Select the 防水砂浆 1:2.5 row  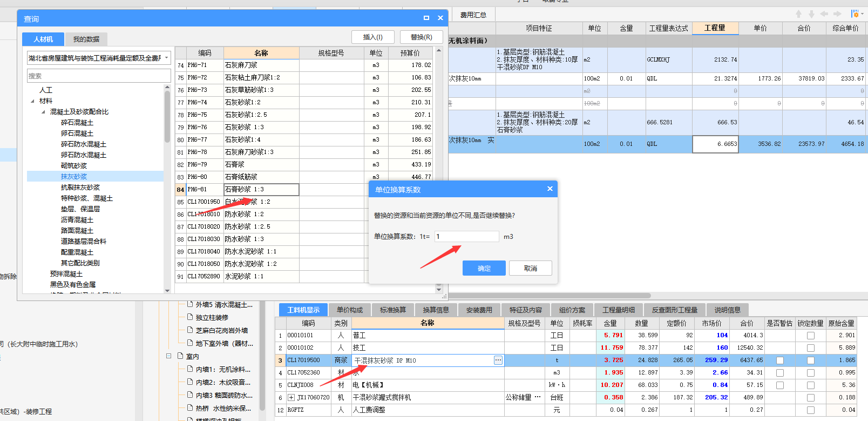(x=305, y=227)
